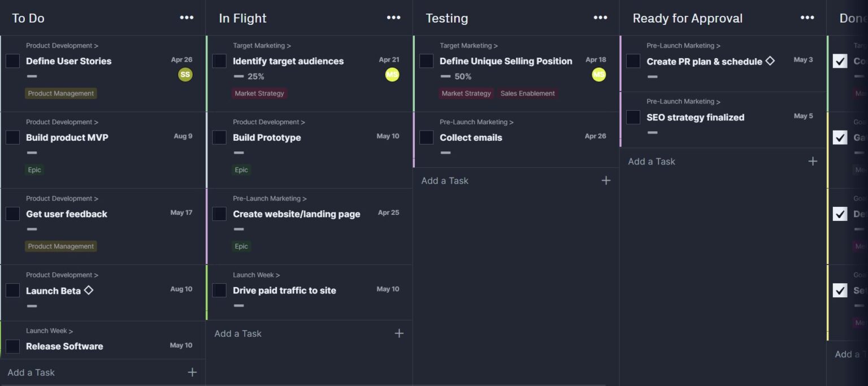Check off the Build product MVP task

click(x=12, y=137)
